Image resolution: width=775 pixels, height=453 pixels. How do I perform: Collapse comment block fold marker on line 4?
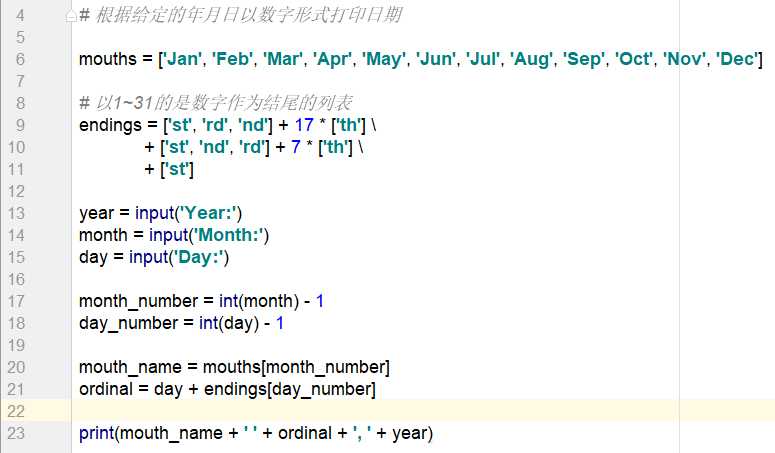[71, 17]
